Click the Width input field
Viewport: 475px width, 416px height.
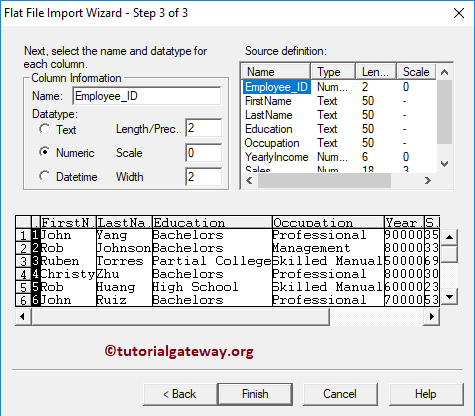pos(203,177)
